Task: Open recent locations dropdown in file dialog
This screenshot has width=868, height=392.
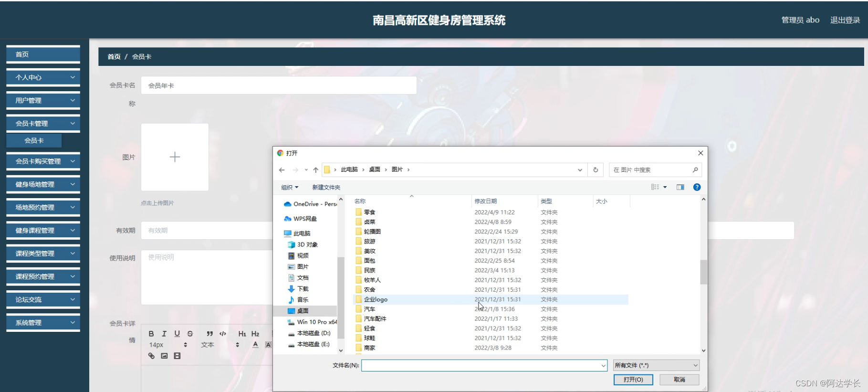Action: [306, 170]
